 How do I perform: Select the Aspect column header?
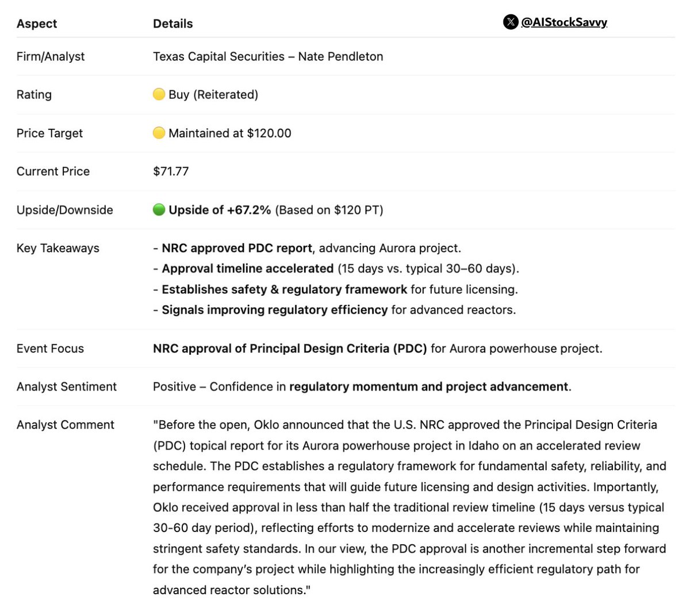pos(37,24)
